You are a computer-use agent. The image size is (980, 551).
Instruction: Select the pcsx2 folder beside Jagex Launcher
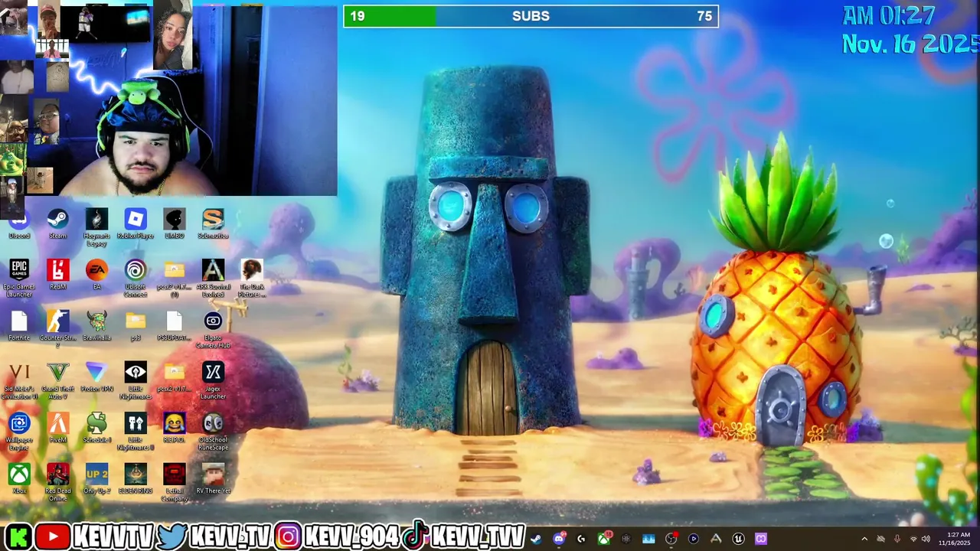click(x=175, y=378)
